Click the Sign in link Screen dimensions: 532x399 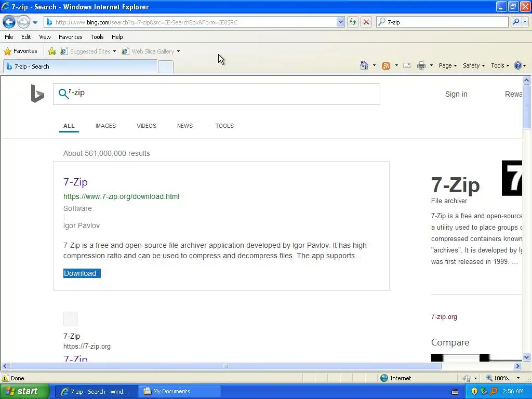pos(456,94)
